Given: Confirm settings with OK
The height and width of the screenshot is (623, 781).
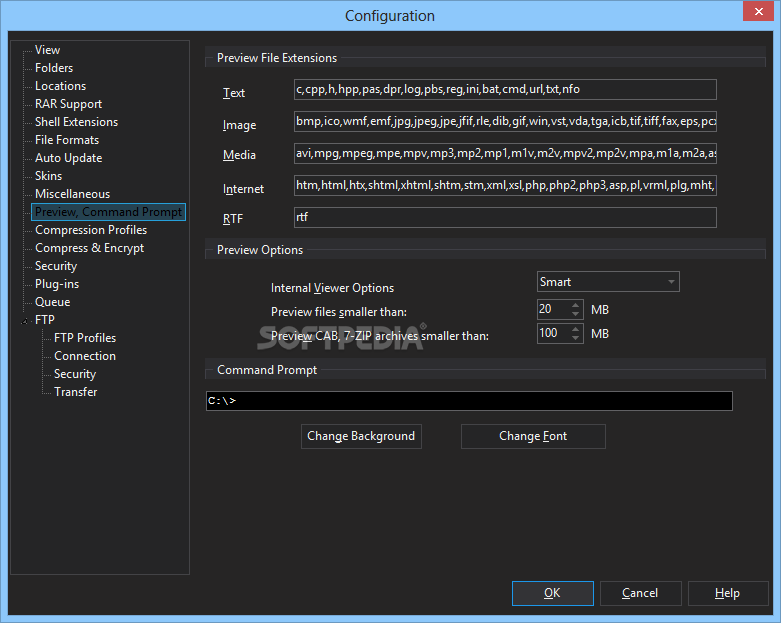Looking at the screenshot, I should [552, 593].
